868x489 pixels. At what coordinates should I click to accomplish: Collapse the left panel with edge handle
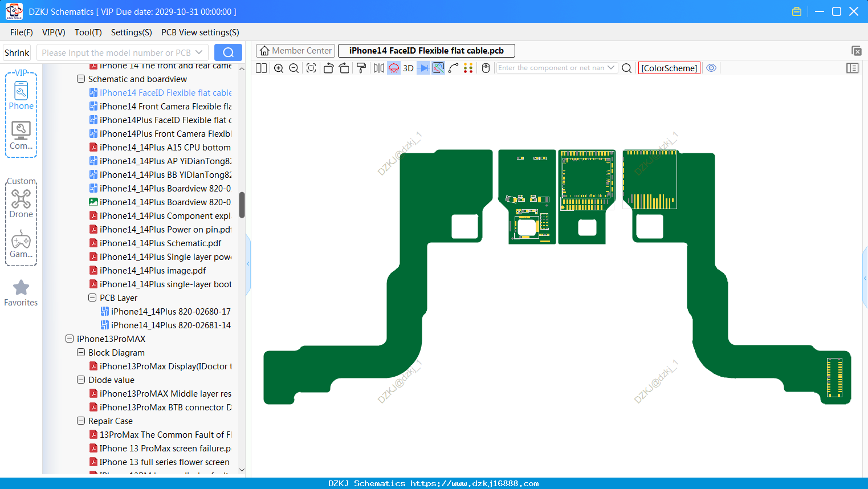coord(248,264)
